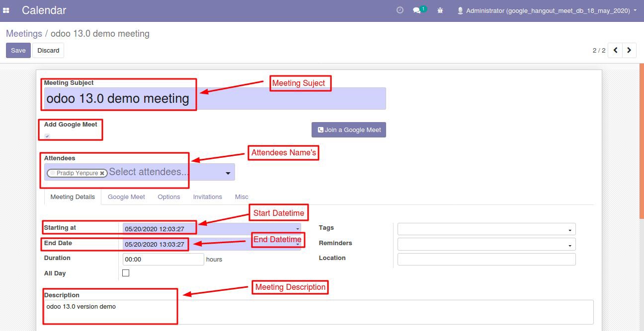
Task: Switch to the Google Meet tab
Action: (126, 197)
